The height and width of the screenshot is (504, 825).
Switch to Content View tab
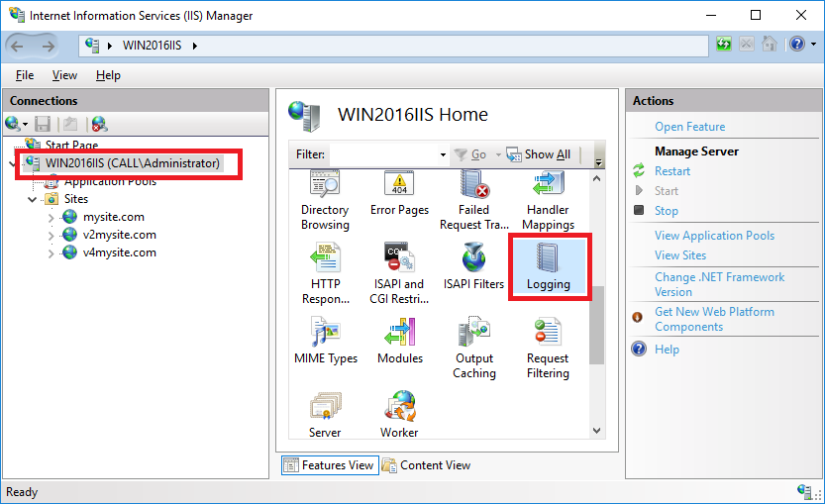pyautogui.click(x=426, y=465)
